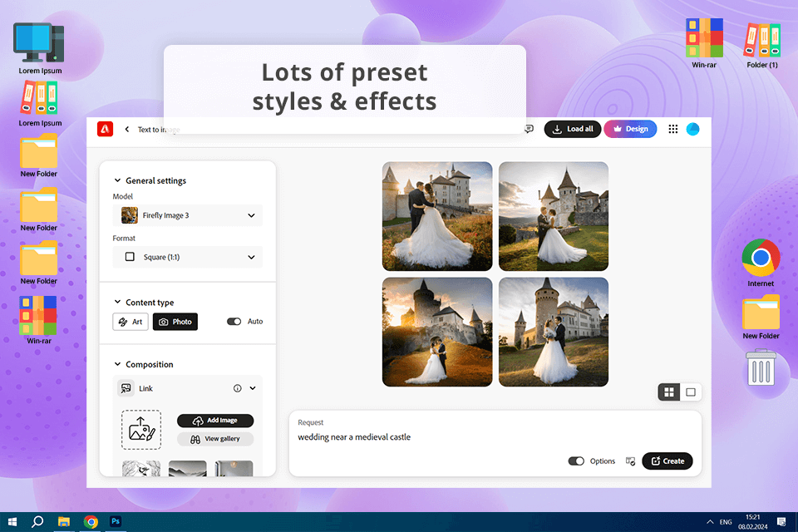Open the taskbar search
The image size is (798, 532).
coord(37,522)
